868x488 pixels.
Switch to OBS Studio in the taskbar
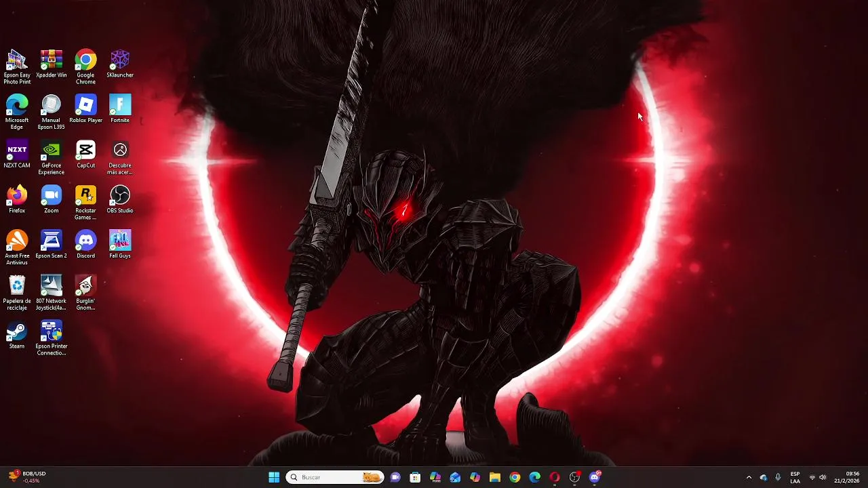(574, 477)
